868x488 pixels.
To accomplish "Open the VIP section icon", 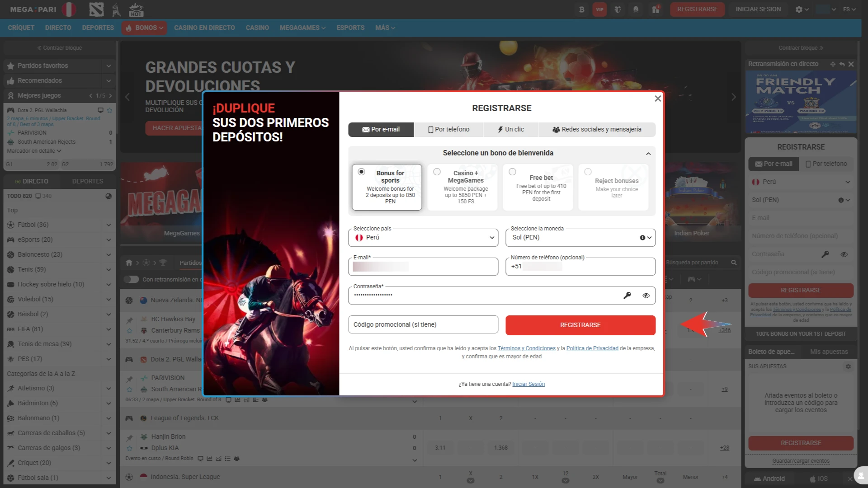I will click(599, 9).
